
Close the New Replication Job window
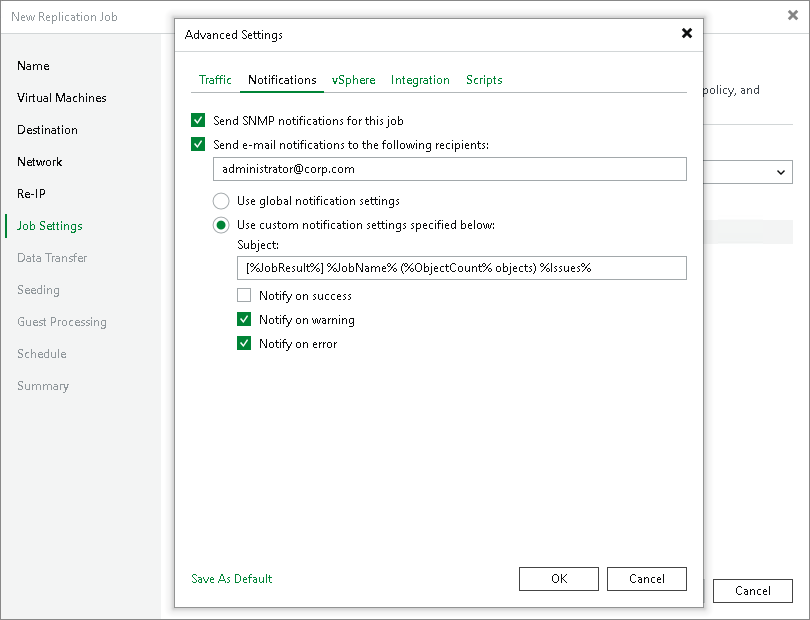[793, 16]
